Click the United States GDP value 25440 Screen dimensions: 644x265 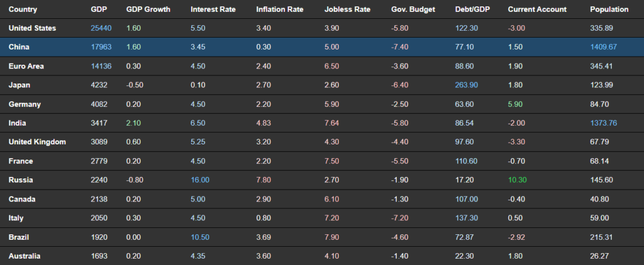(x=101, y=28)
